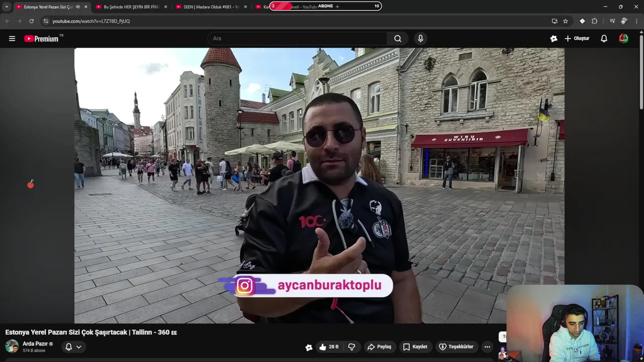Close the Estonya Yerel Pazarı tab
The width and height of the screenshot is (644, 362).
coord(86,7)
